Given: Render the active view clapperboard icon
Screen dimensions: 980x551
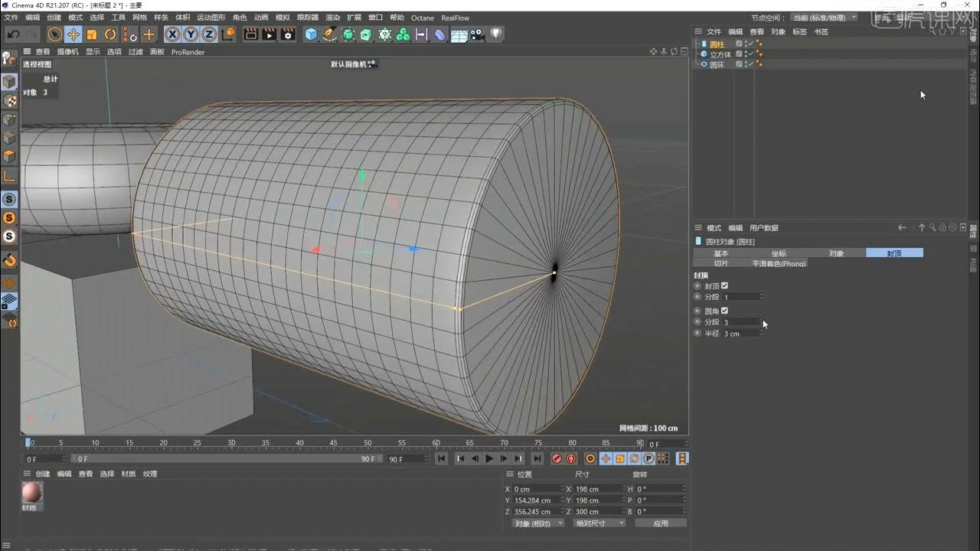Looking at the screenshot, I should (250, 34).
